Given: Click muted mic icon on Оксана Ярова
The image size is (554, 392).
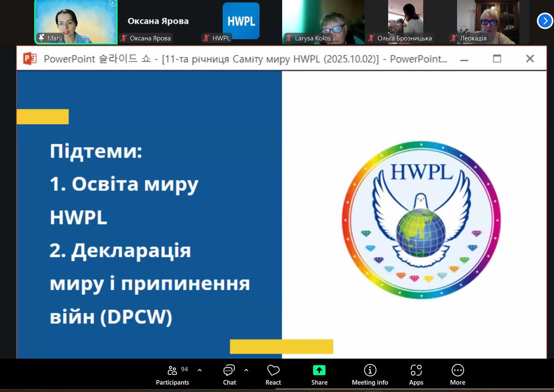Looking at the screenshot, I should tap(123, 38).
